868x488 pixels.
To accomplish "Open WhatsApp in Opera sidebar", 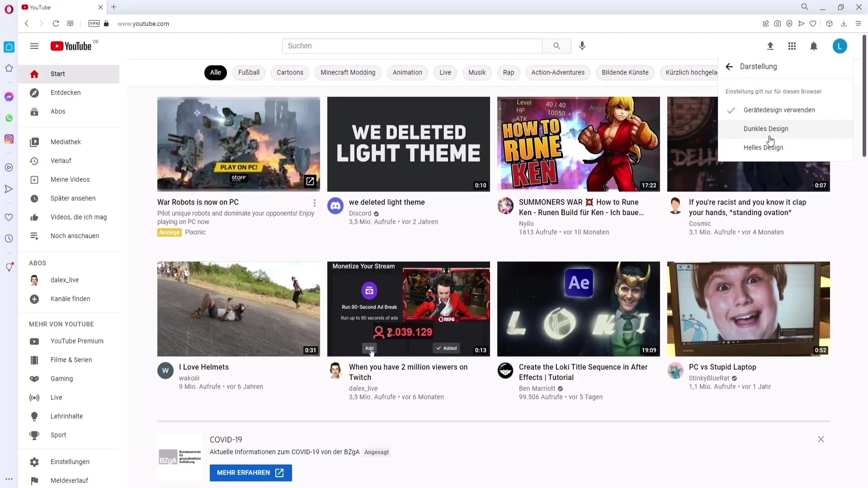I will [9, 118].
